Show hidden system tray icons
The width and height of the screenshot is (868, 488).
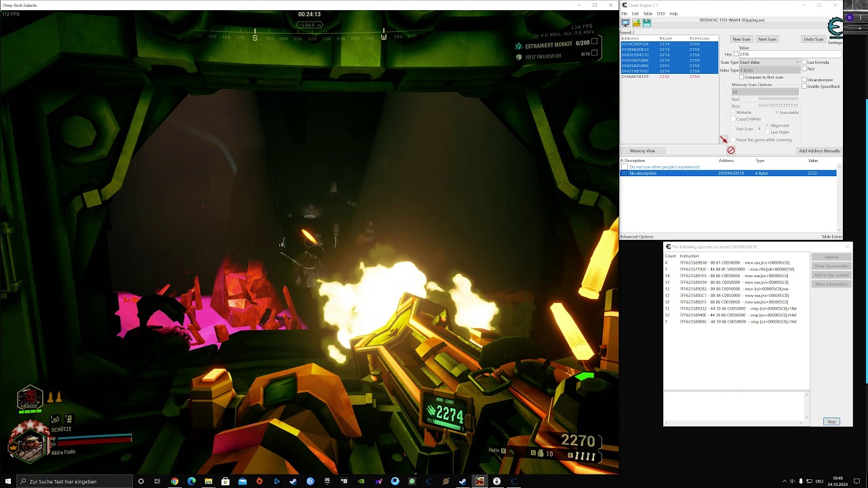785,481
